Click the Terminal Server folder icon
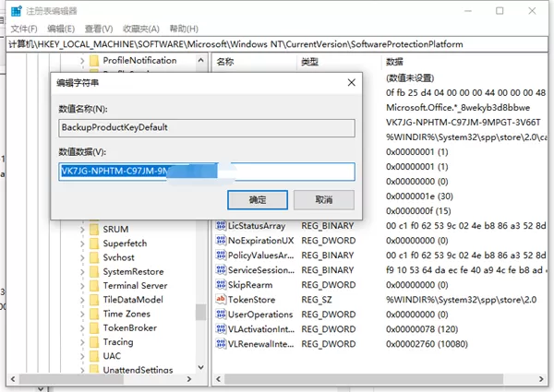This screenshot has height=392, width=554. click(94, 286)
